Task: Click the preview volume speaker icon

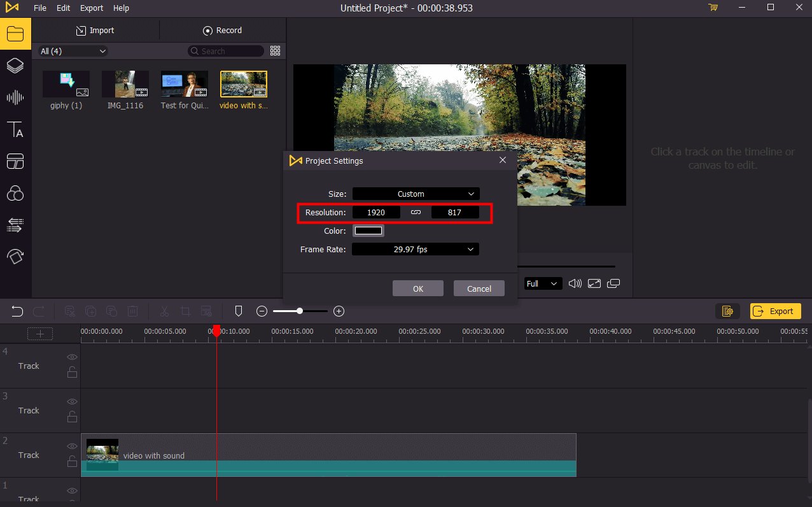Action: pos(575,283)
